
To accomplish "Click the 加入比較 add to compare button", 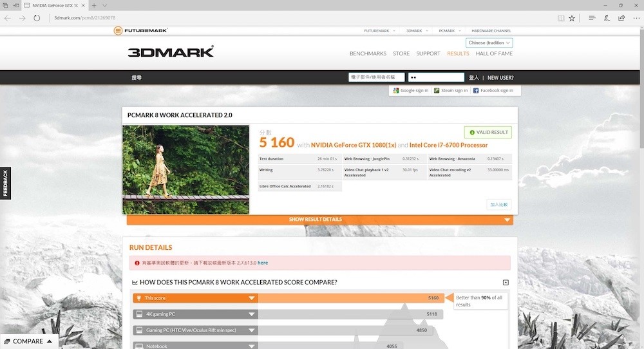I will pos(499,205).
